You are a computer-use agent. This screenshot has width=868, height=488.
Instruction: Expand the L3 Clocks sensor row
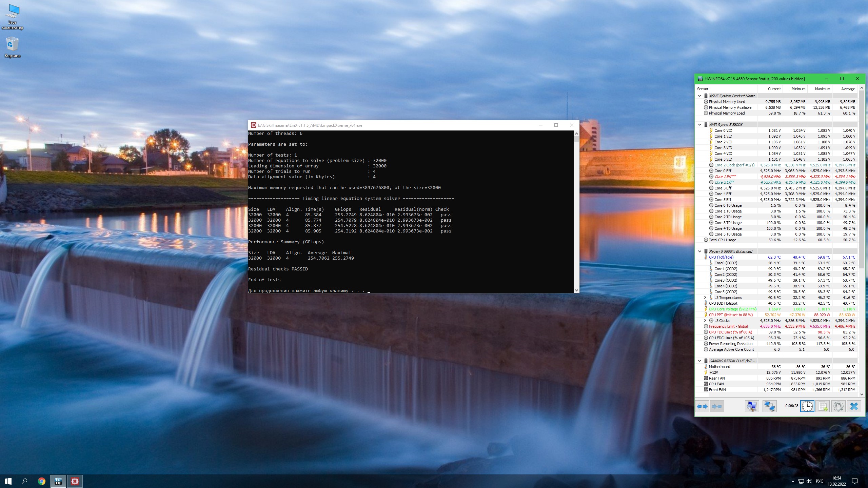[x=705, y=321]
